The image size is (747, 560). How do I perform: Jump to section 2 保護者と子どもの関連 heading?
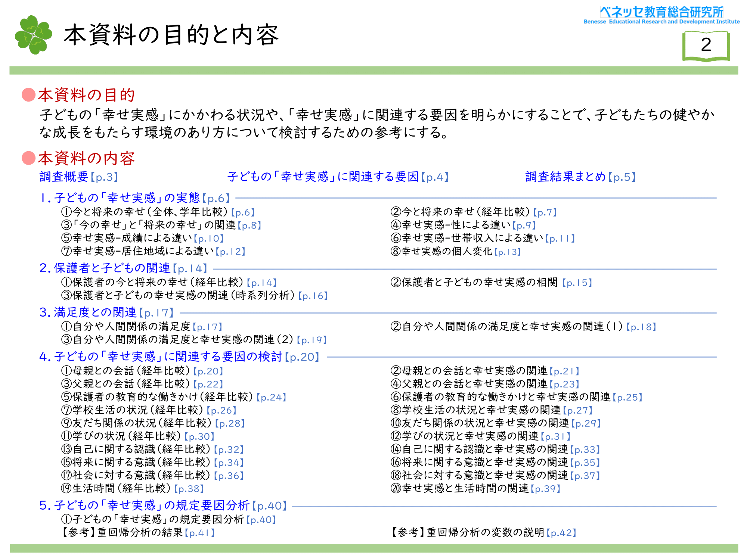tap(123, 268)
